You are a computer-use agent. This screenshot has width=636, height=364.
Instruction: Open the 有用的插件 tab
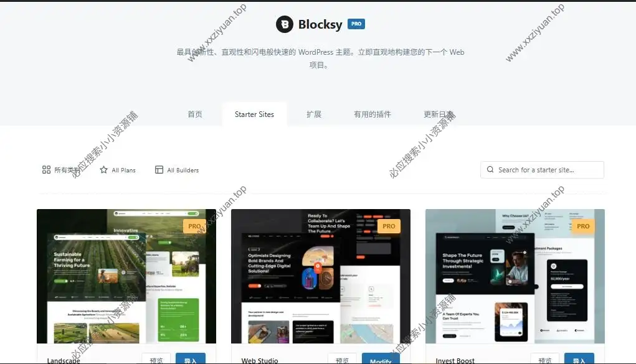tap(372, 114)
